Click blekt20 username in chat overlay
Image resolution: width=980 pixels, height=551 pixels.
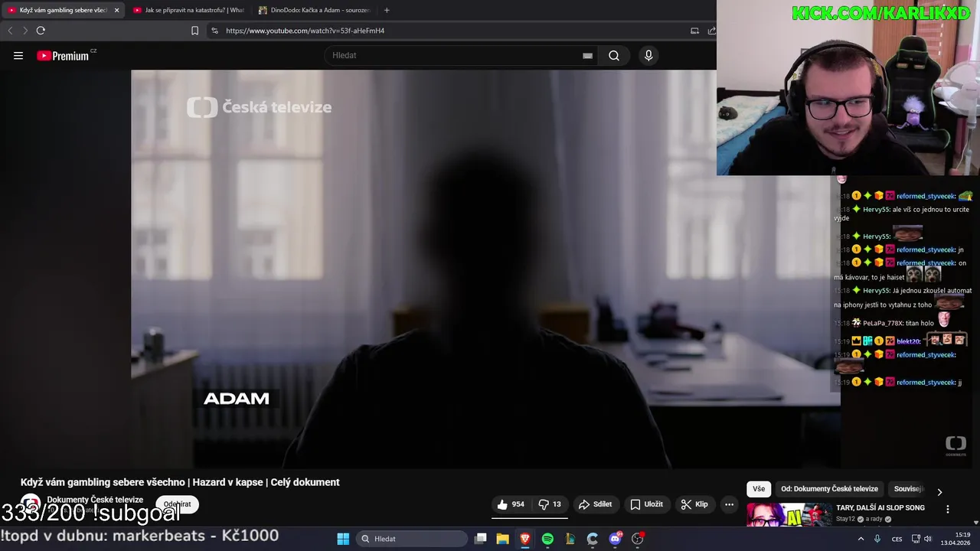[908, 341]
